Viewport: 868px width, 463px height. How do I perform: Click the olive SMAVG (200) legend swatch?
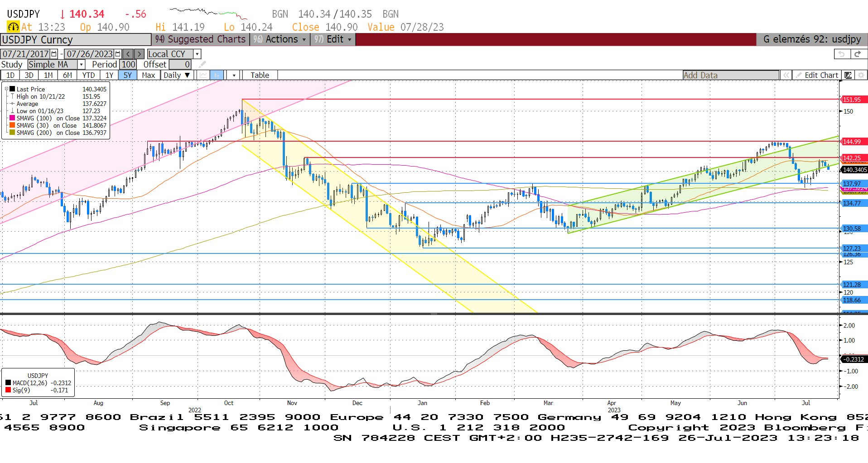[x=12, y=133]
